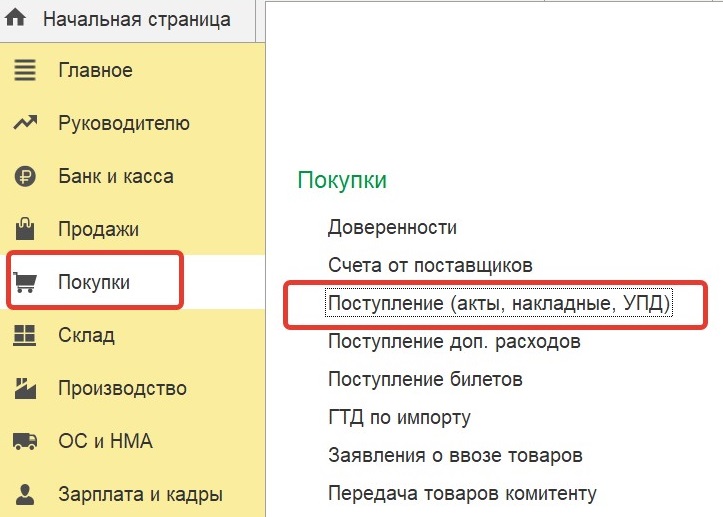723x517 pixels.
Task: Click the hamburger icon next to Главное
Action: (x=24, y=70)
